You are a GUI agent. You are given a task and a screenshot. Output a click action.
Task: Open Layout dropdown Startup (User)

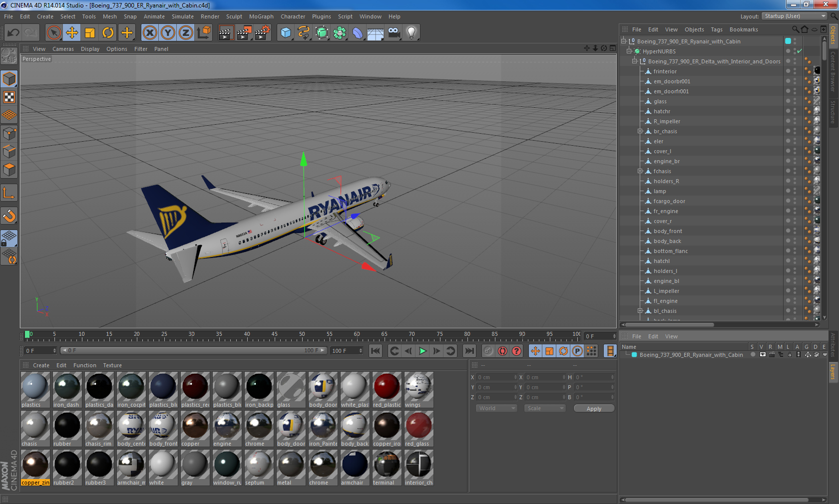pyautogui.click(x=794, y=16)
